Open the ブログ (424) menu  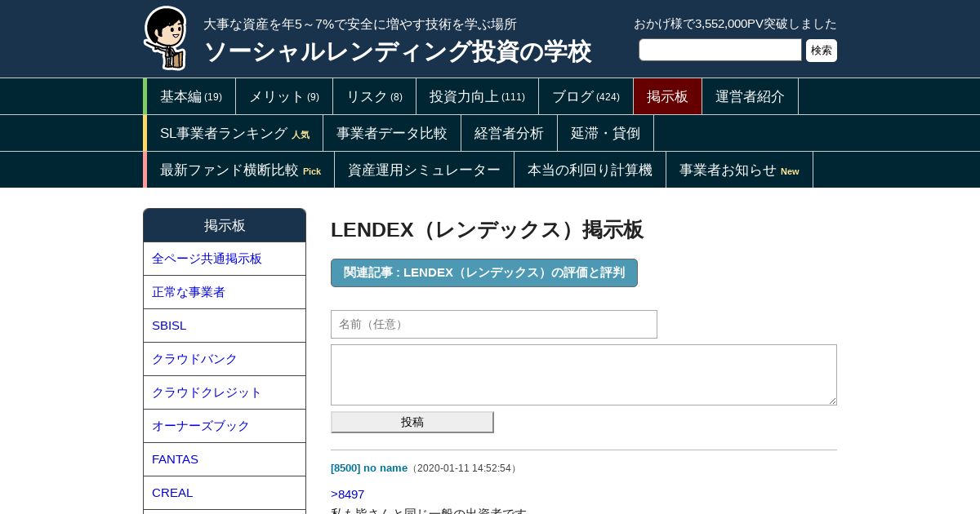point(586,96)
